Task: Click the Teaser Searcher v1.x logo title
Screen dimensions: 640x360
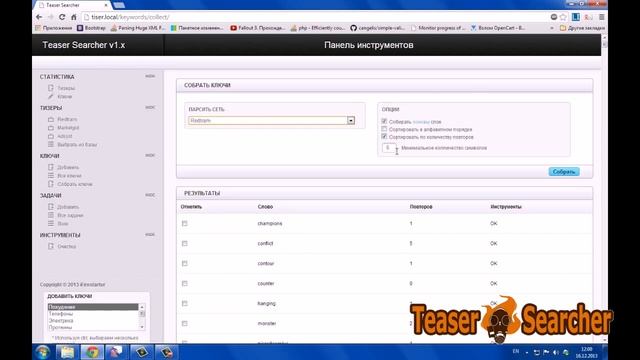Action: click(x=84, y=45)
